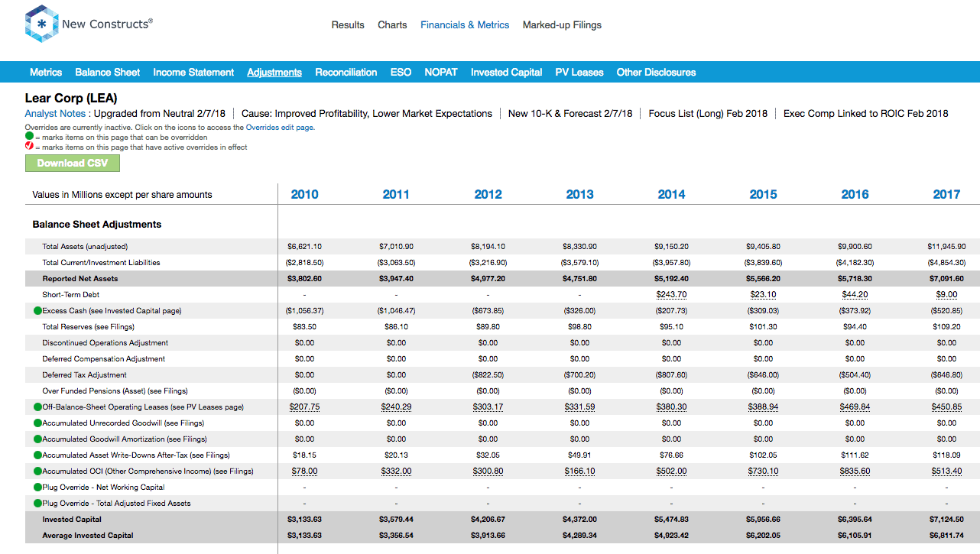Click 2016 Short-Term Debt value $44.20
The height and width of the screenshot is (554, 980).
(x=855, y=295)
